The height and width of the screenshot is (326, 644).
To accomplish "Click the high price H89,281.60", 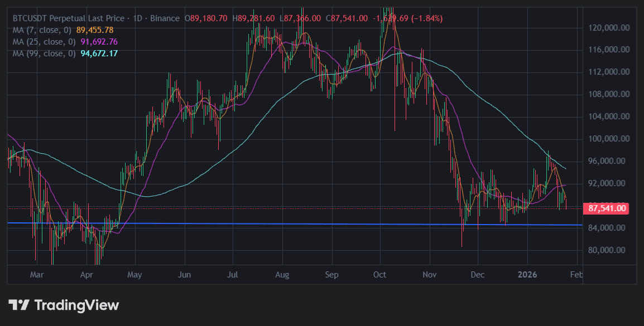I will coord(253,18).
